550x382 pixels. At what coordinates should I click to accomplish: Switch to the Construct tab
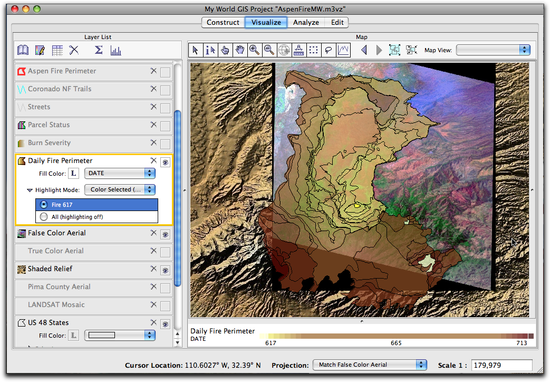[223, 22]
